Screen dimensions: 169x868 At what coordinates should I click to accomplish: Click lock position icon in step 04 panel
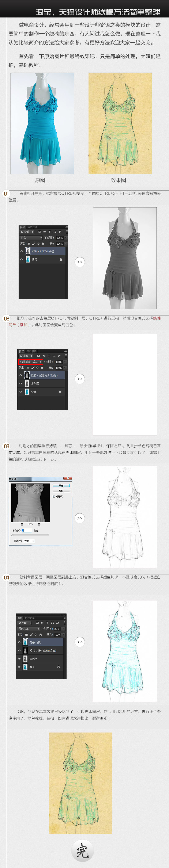36,635
